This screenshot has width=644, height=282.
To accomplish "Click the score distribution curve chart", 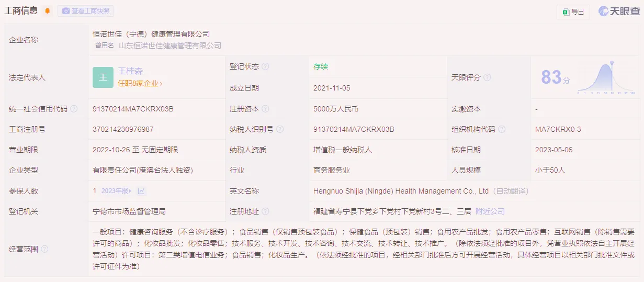I will (x=606, y=77).
